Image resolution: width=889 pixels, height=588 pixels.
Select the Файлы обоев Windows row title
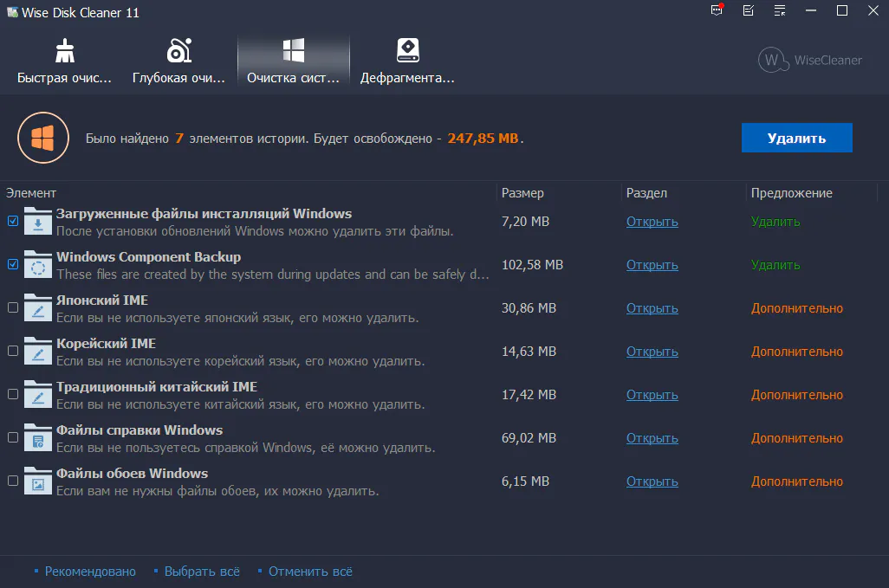(132, 473)
